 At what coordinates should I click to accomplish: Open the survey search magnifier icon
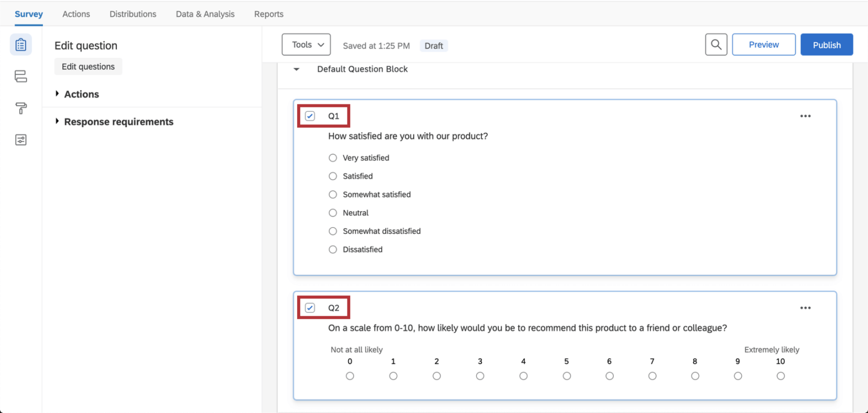(715, 44)
